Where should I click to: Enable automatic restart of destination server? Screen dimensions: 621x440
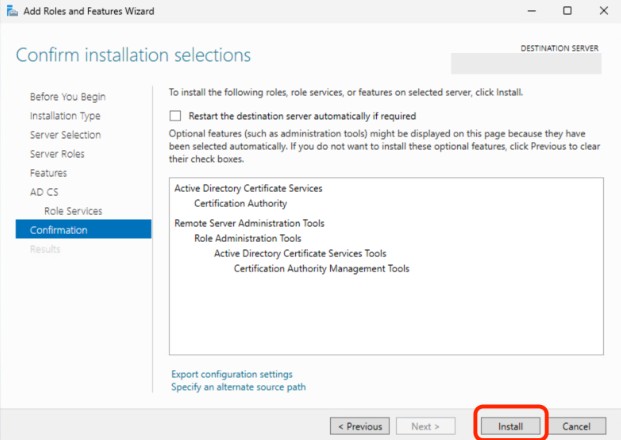(x=177, y=116)
